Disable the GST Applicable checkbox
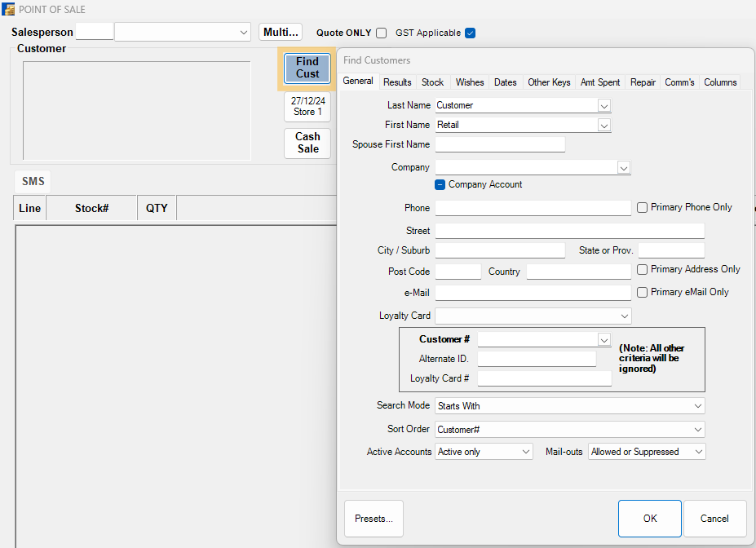The image size is (756, 548). 470,33
